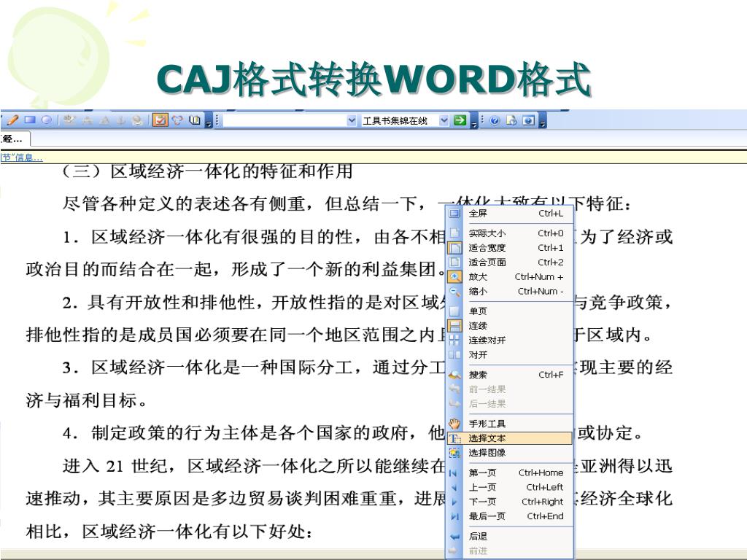Open the blue question-mark help icon
This screenshot has height=560, width=747.
495,120
